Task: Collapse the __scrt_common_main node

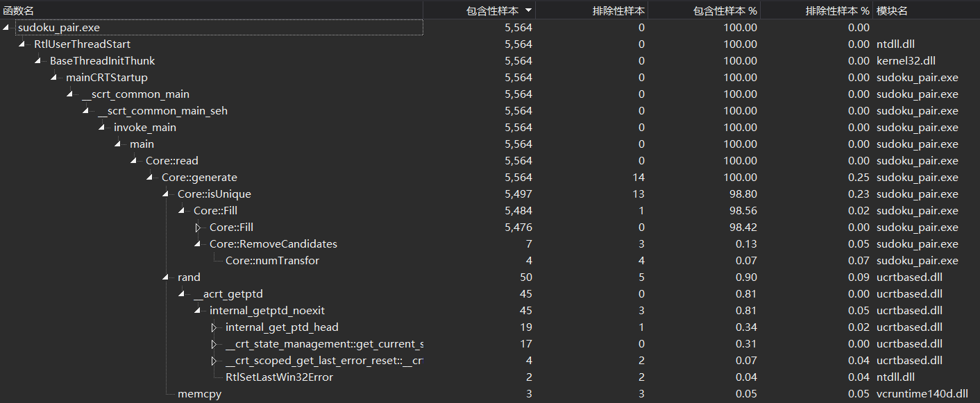Action: pyautogui.click(x=70, y=94)
